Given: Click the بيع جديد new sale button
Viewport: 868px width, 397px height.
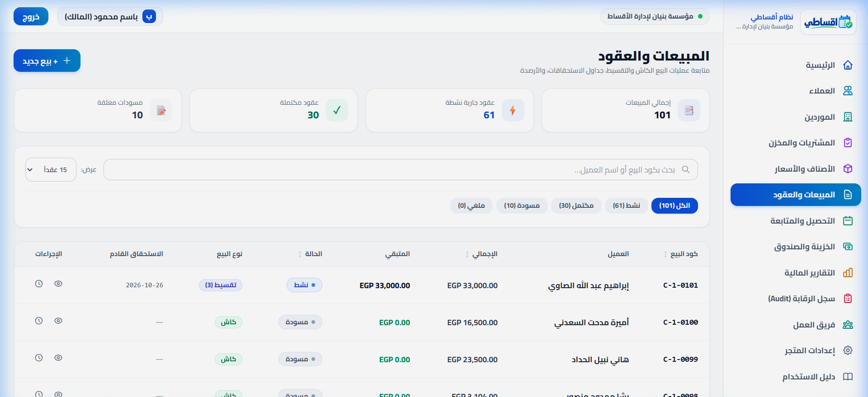Looking at the screenshot, I should point(47,61).
